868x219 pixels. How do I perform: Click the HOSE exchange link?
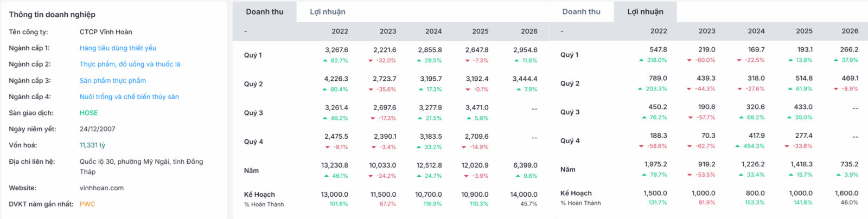89,113
